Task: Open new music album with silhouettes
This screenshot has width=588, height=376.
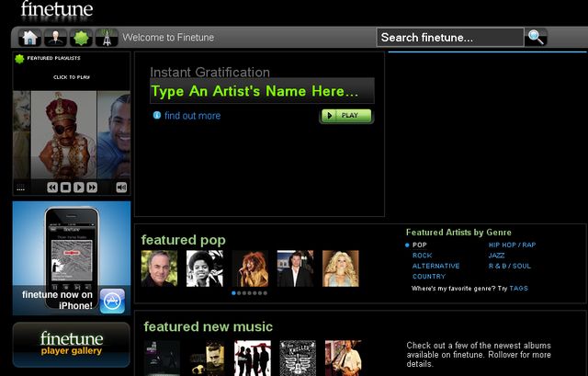Action: click(253, 358)
